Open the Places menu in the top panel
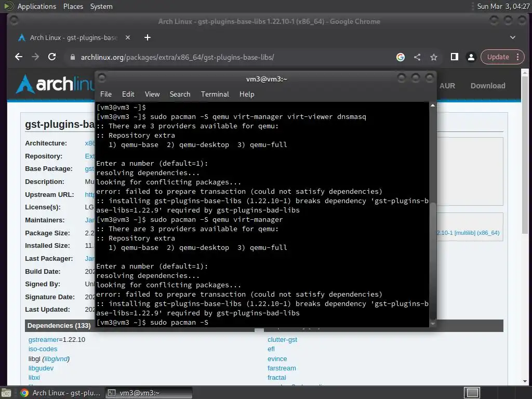This screenshot has width=532, height=399. (x=73, y=6)
